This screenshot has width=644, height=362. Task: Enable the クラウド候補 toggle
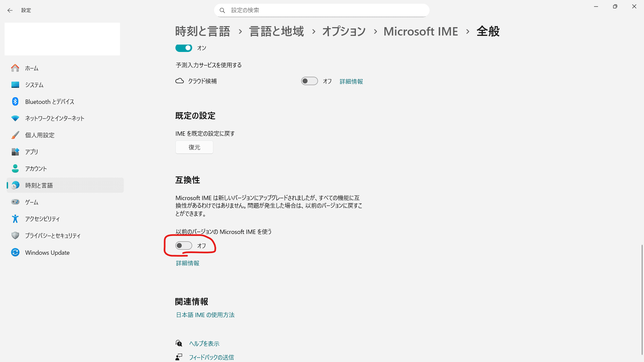tap(309, 81)
